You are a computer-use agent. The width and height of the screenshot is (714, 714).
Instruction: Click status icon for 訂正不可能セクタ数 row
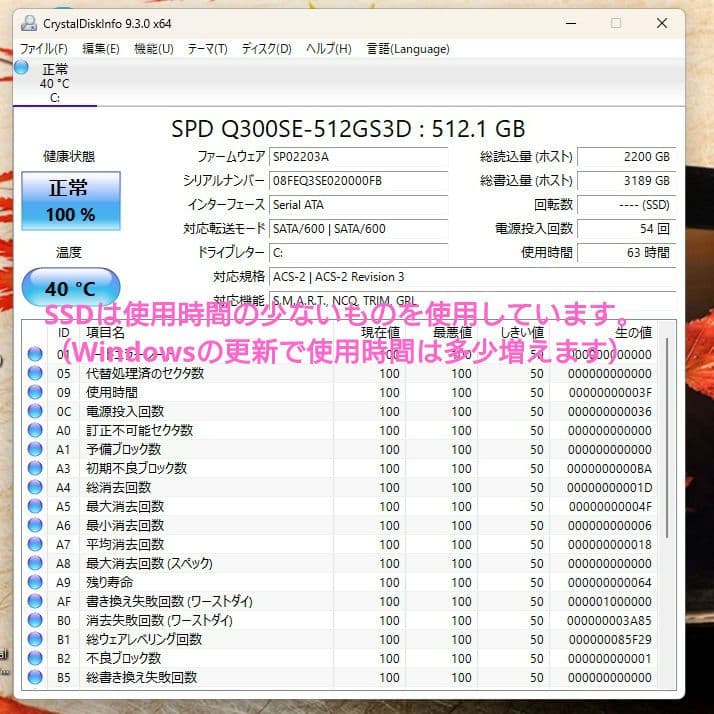click(35, 430)
